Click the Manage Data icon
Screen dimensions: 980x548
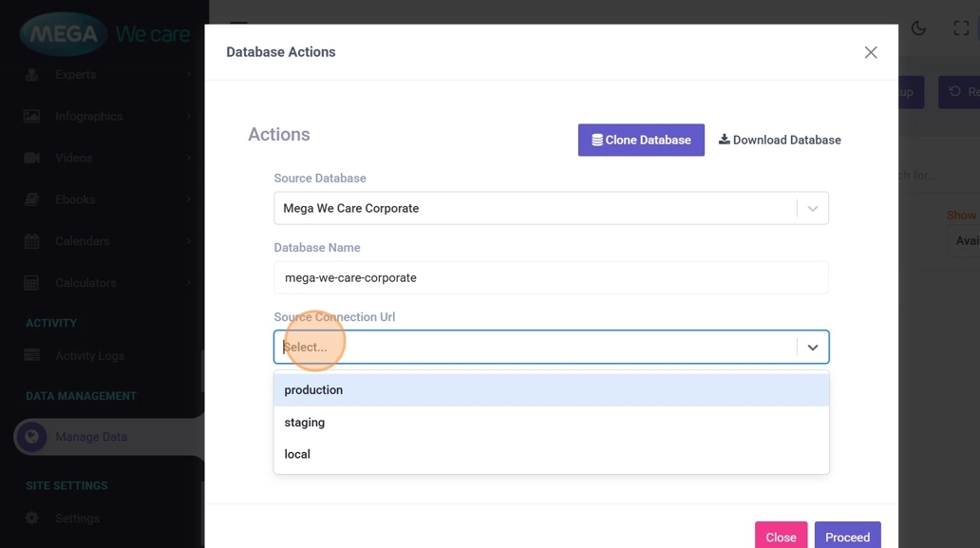tap(31, 437)
